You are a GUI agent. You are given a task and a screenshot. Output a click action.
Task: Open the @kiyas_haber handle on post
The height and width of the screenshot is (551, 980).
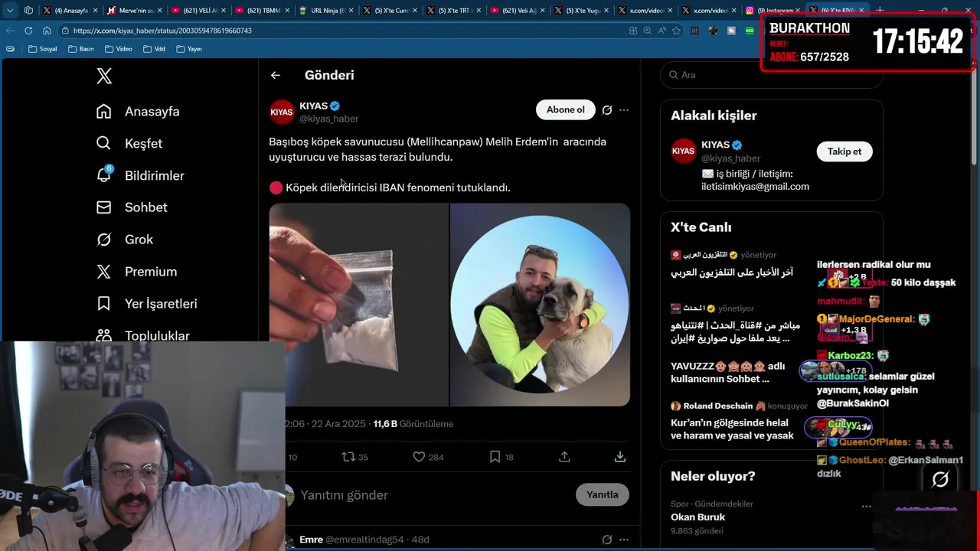(328, 119)
